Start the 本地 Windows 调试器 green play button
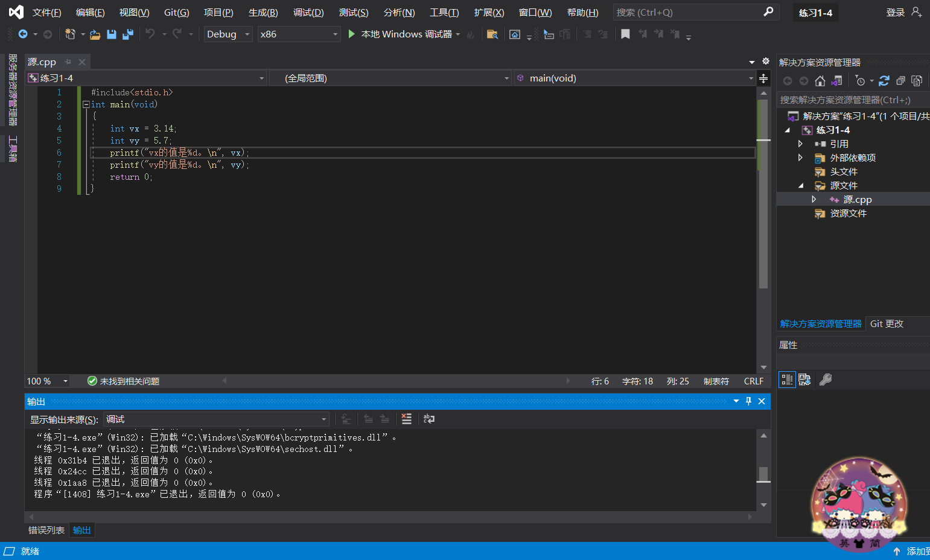Screen dimensions: 930x560 pyautogui.click(x=352, y=34)
